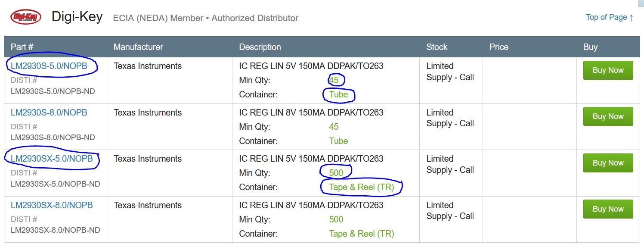Viewport: 644px width, 247px height.
Task: Click the Description column header
Action: point(260,47)
